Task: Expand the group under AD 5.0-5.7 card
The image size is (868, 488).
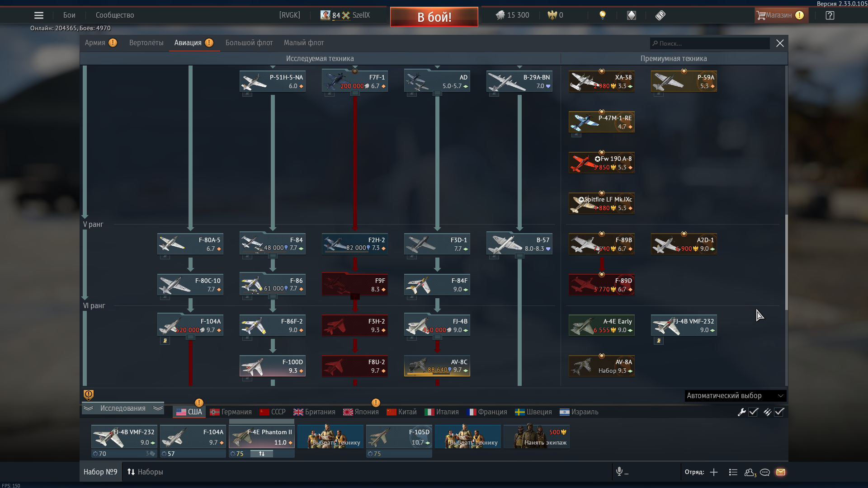Action: tap(437, 94)
